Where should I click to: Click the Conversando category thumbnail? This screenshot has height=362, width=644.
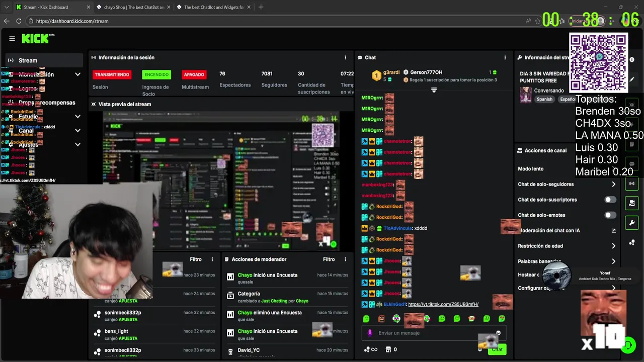(x=526, y=95)
